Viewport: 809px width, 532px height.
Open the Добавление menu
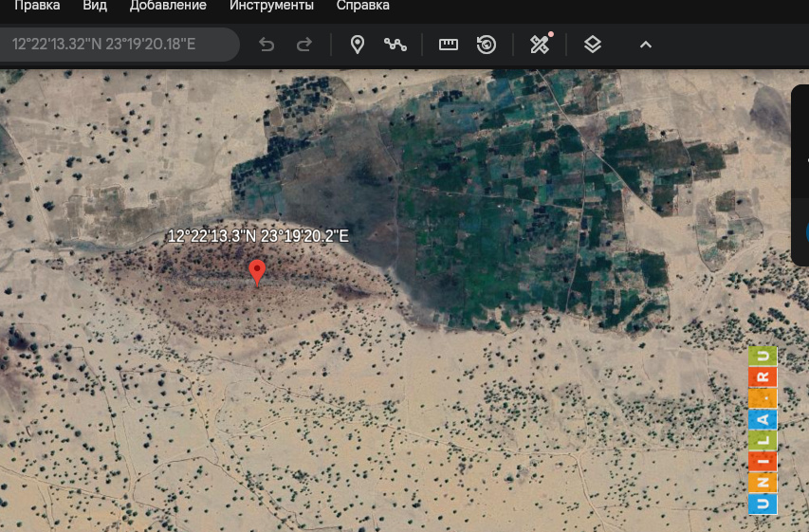[168, 6]
